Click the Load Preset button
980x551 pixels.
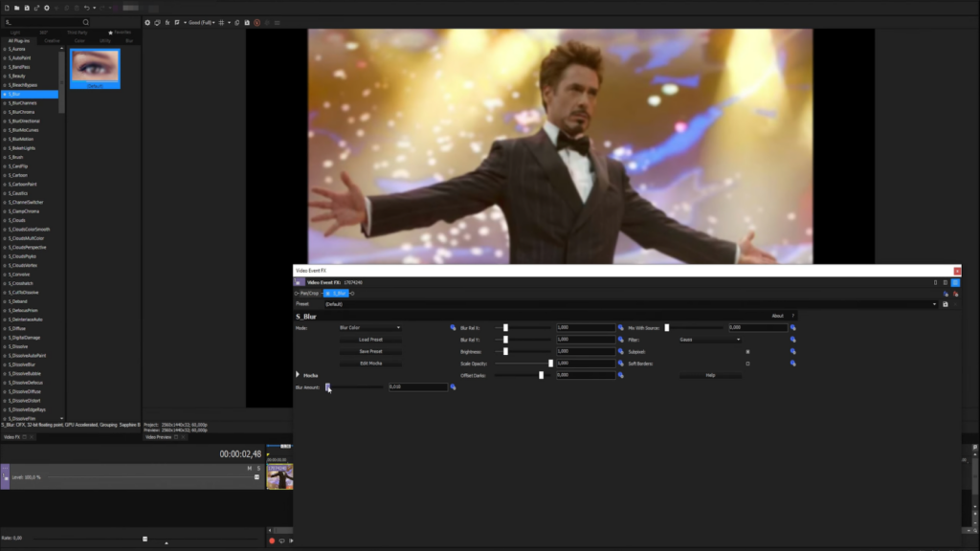370,340
